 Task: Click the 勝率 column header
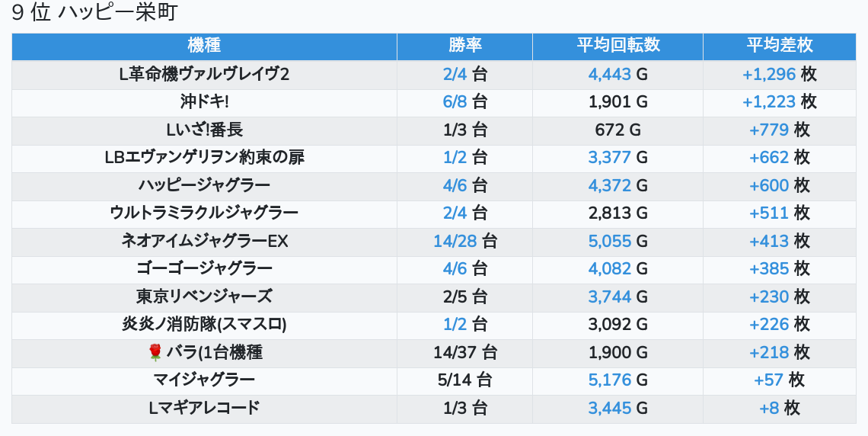[x=464, y=46]
